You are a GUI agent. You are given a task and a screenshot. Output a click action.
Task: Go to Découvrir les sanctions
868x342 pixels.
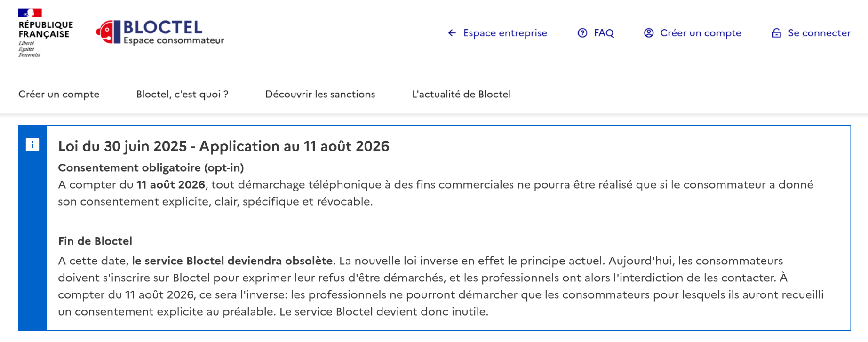pyautogui.click(x=320, y=94)
